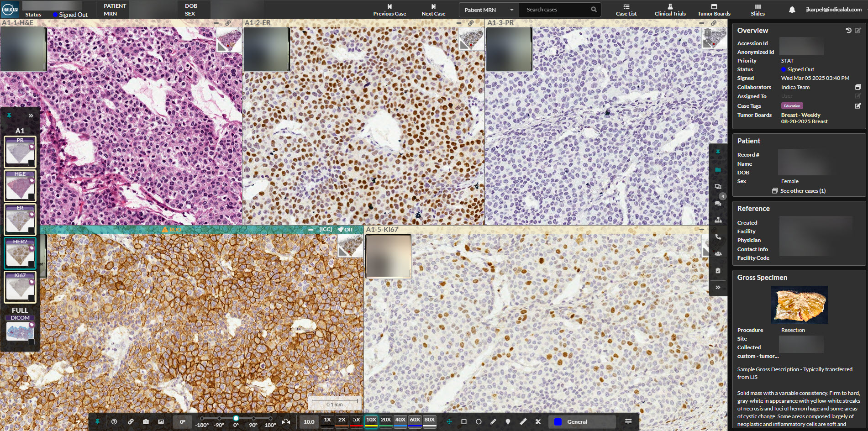
Task: Click the Next Case button
Action: click(433, 10)
